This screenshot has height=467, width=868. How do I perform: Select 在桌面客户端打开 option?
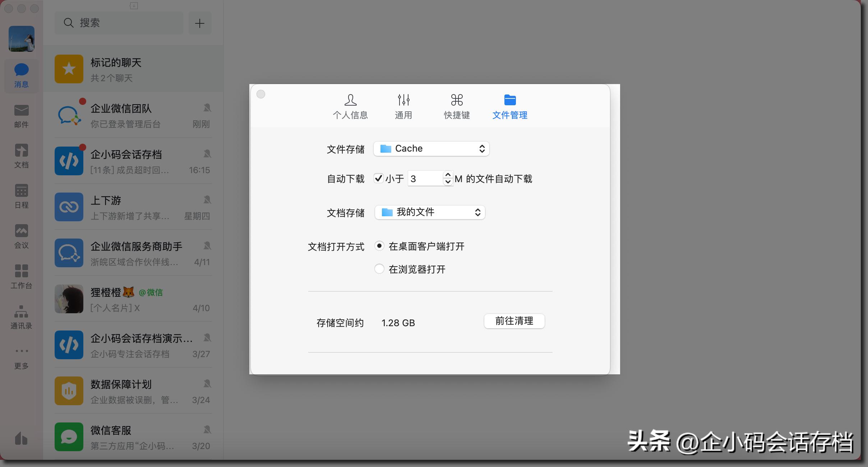point(379,246)
